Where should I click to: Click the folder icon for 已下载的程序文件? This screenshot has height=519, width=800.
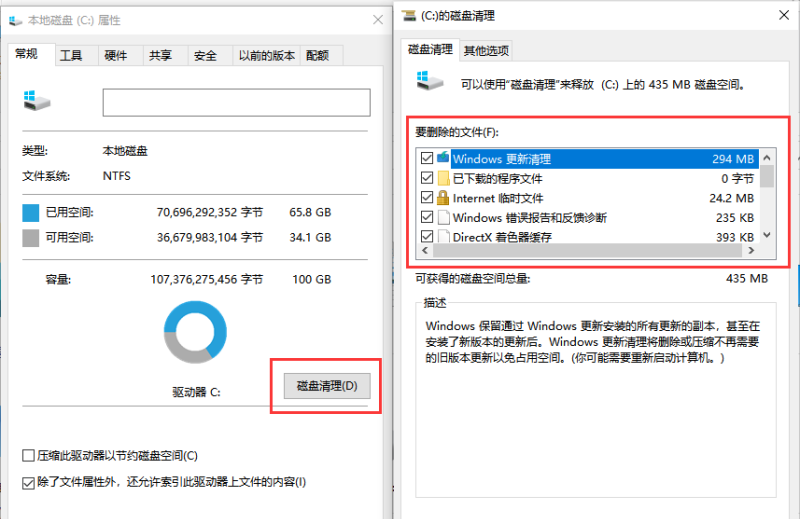[443, 178]
